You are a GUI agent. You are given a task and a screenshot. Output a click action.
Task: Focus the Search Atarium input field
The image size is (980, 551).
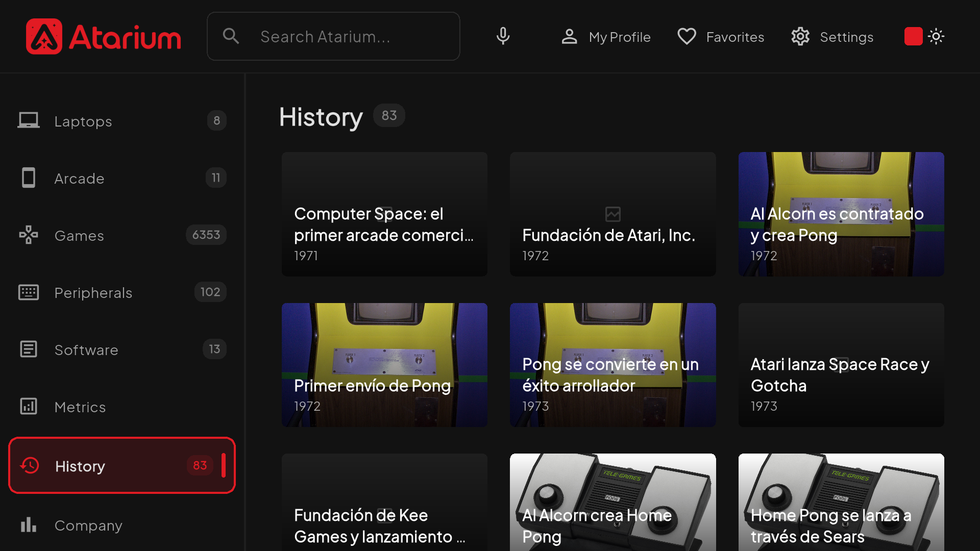point(333,36)
